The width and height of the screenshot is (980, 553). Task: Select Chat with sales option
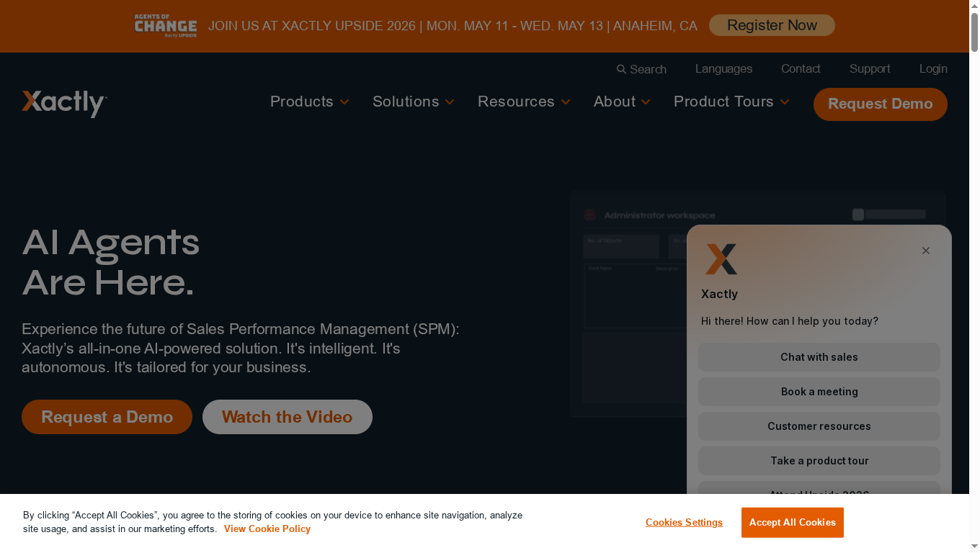tap(819, 357)
